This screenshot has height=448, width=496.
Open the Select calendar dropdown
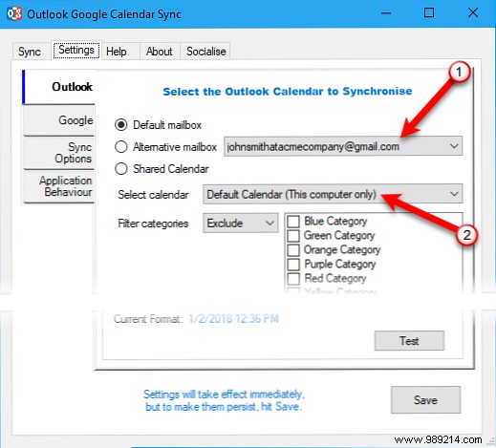coord(333,194)
